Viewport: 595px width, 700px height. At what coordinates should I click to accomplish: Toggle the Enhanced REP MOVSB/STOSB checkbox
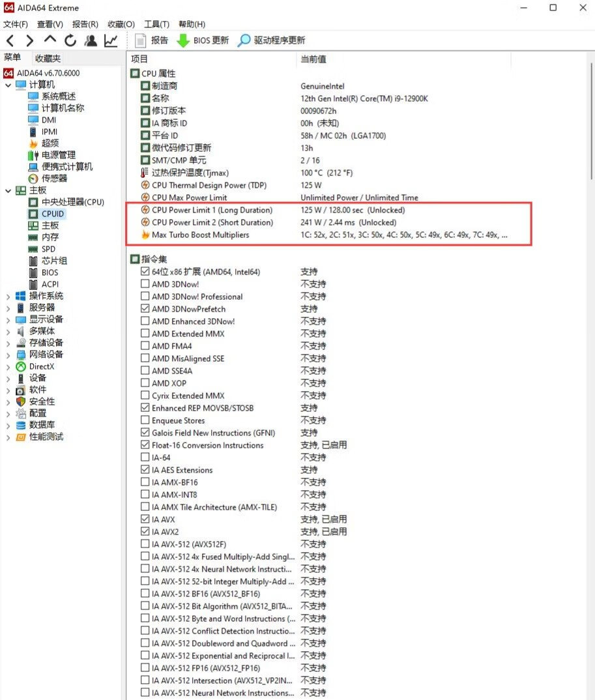(145, 407)
